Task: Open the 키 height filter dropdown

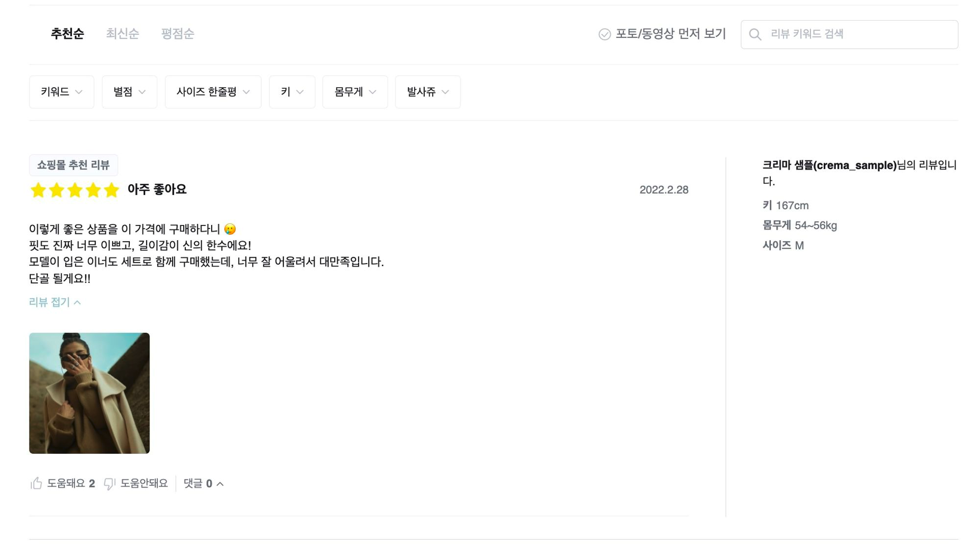Action: coord(292,92)
